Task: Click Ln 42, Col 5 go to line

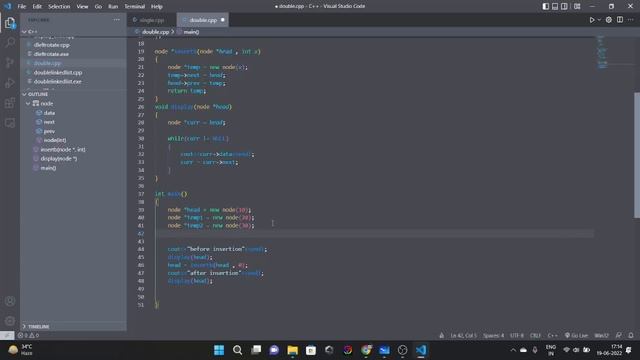Action: click(x=463, y=335)
